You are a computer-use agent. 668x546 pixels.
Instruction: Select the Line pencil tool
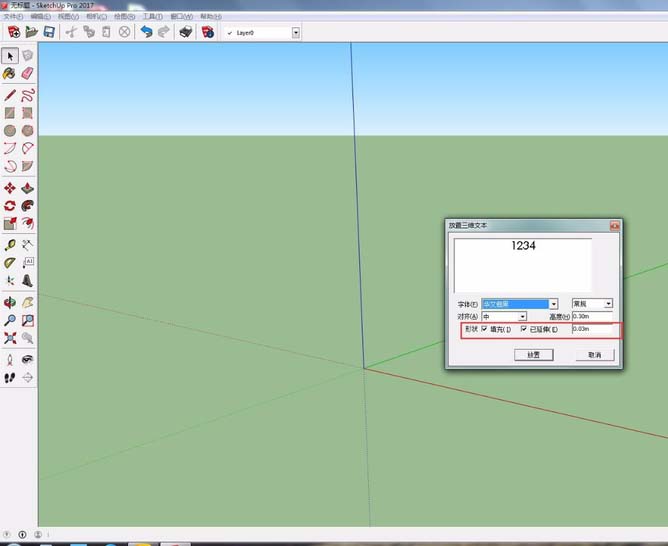(x=10, y=95)
